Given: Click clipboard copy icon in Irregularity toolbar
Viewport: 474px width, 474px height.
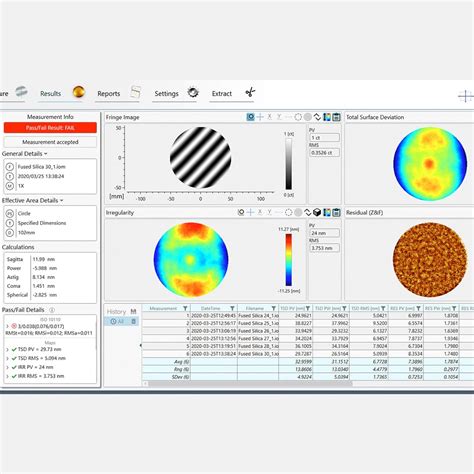Looking at the screenshot, I should [336, 212].
